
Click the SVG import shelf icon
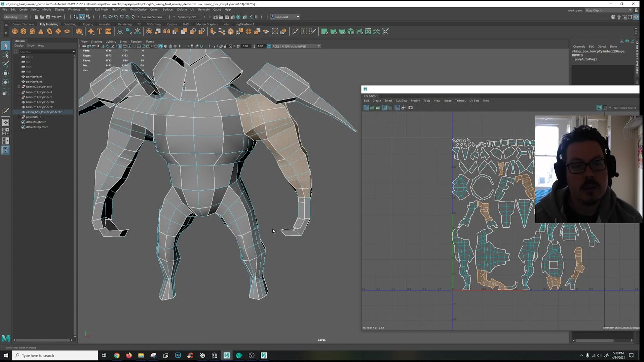pos(108,31)
